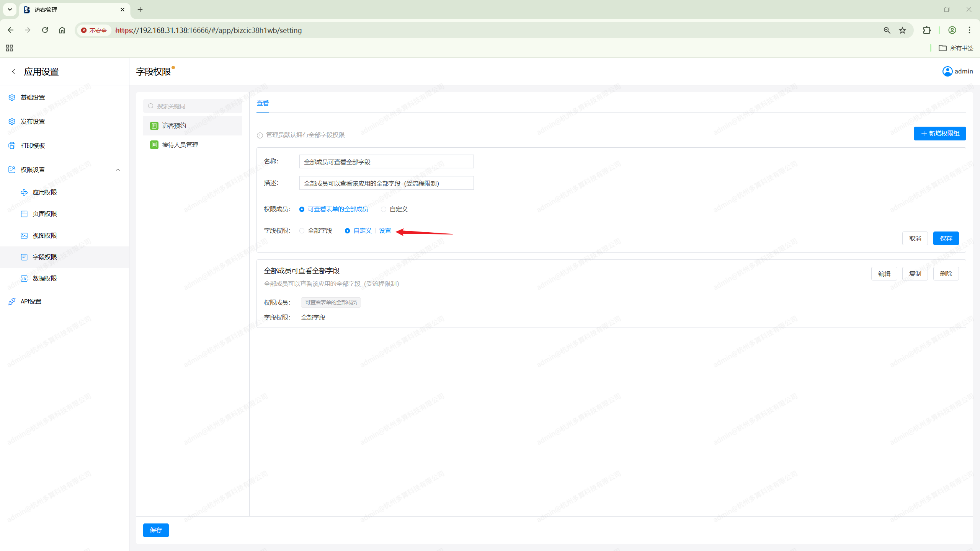Click the 打印模板 printer icon
Screen dimensions: 980x551
tap(12, 145)
